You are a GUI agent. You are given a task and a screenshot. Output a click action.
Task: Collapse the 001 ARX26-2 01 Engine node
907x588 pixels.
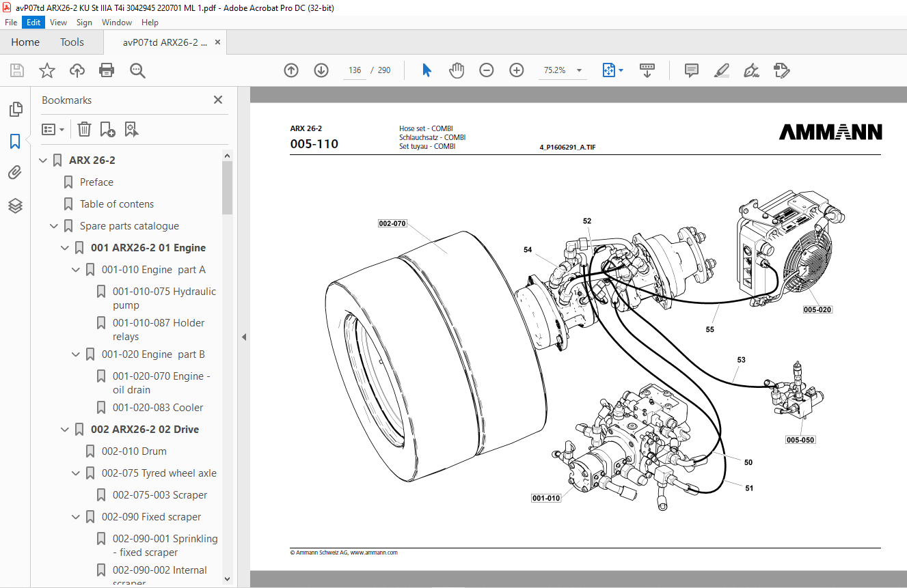coord(66,248)
